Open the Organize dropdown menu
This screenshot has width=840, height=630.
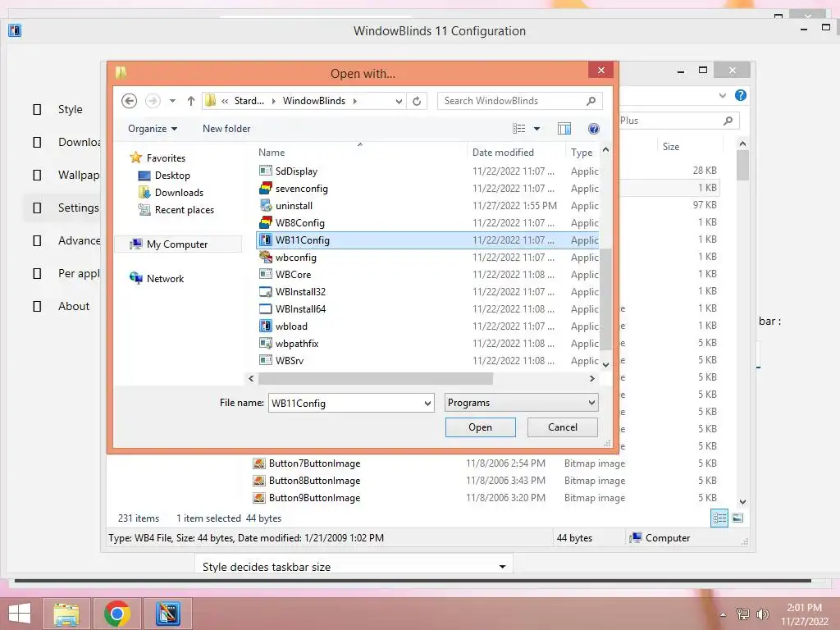[152, 129]
